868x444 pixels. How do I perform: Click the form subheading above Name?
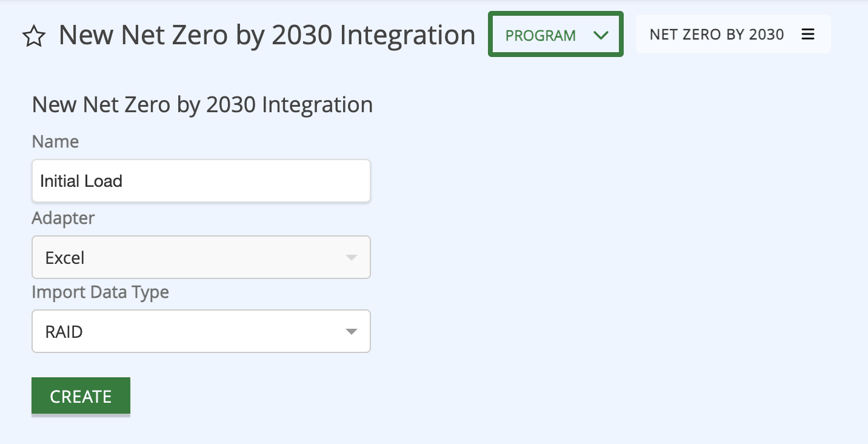tap(202, 105)
